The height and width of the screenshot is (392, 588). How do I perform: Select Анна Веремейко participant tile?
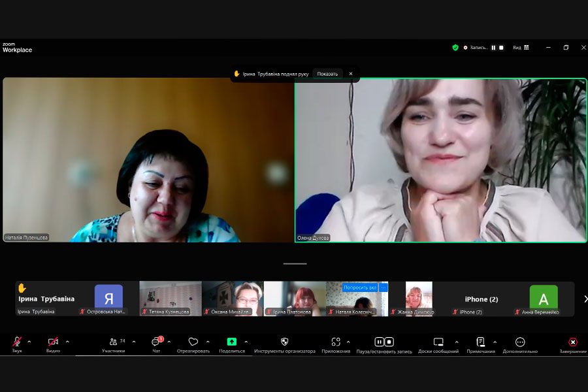[x=544, y=299]
